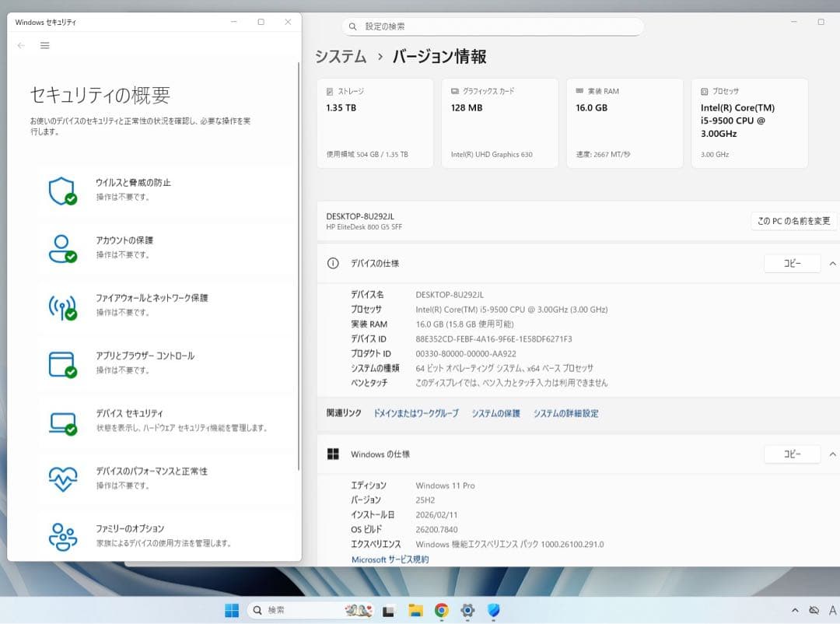Click the Windows specifications logo icon

click(333, 454)
